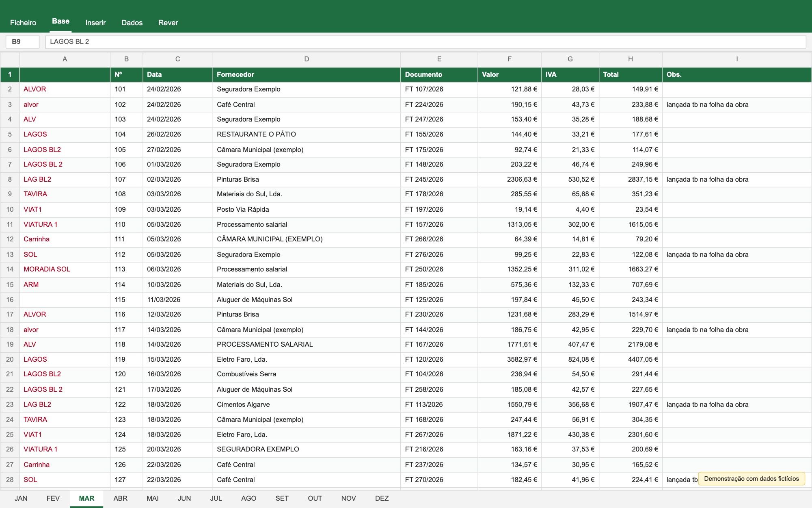This screenshot has width=812, height=508.
Task: Click the Documento header cell
Action: point(439,74)
